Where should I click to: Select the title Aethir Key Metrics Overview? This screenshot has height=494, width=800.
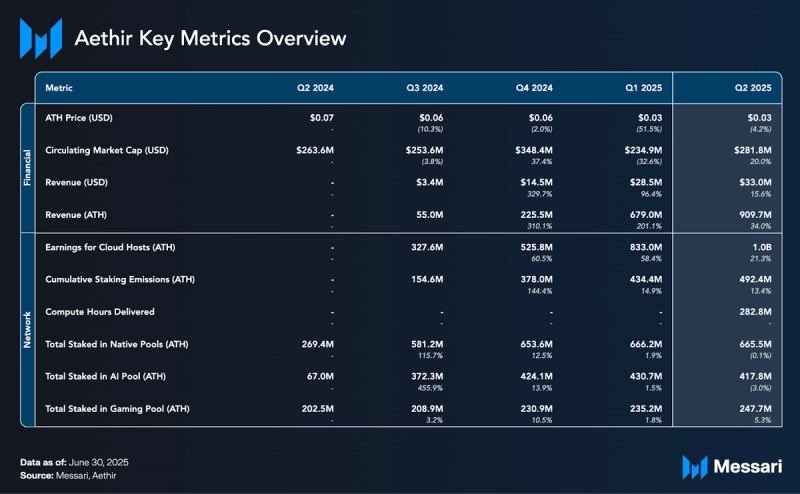[x=210, y=38]
